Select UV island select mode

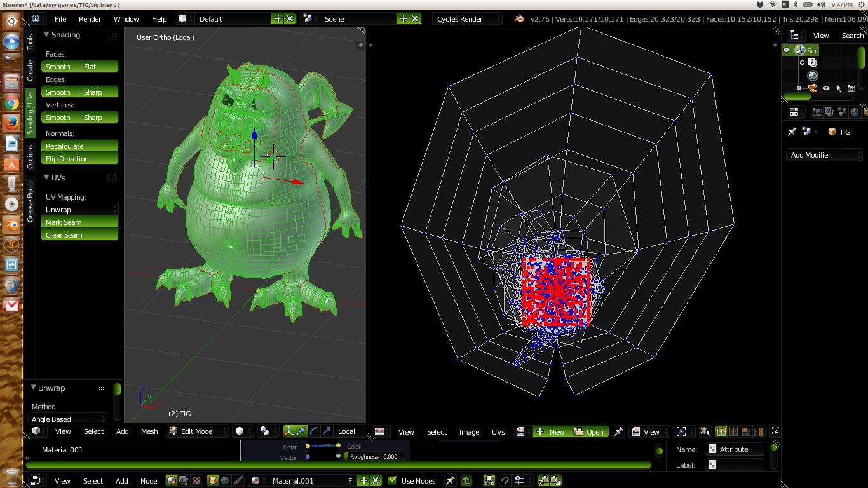(x=757, y=431)
